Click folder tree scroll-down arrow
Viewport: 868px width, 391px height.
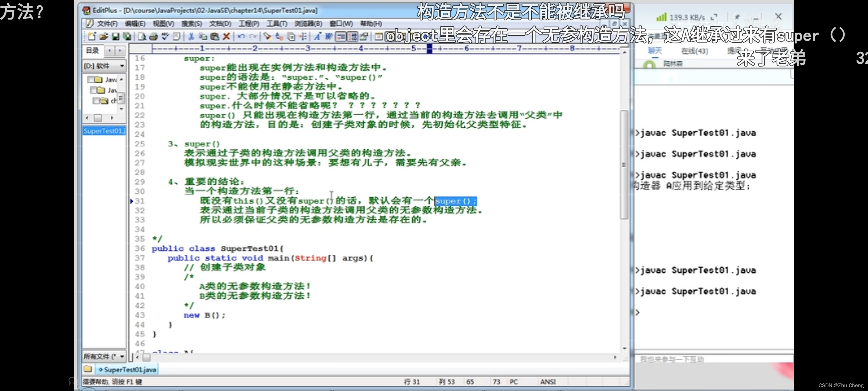point(121,109)
